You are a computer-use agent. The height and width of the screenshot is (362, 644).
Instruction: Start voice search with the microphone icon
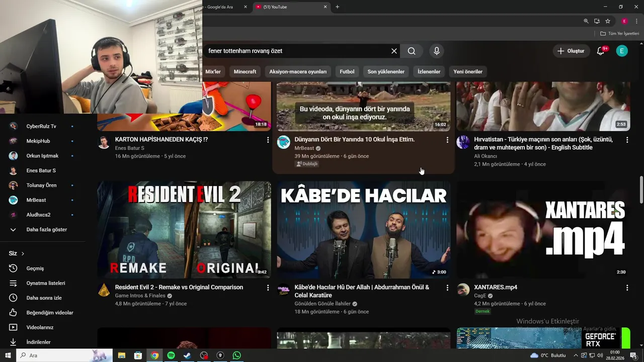pyautogui.click(x=437, y=51)
